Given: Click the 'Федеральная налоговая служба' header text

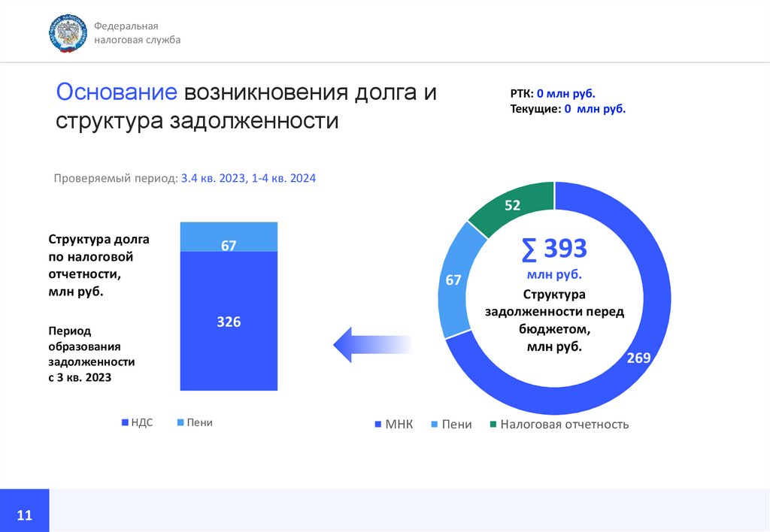Looking at the screenshot, I should click(x=137, y=33).
